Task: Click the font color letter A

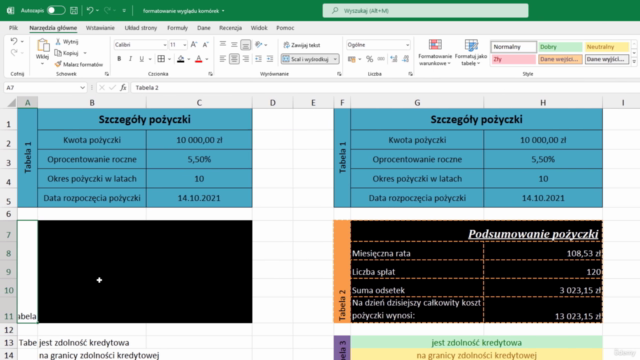Action: click(198, 59)
